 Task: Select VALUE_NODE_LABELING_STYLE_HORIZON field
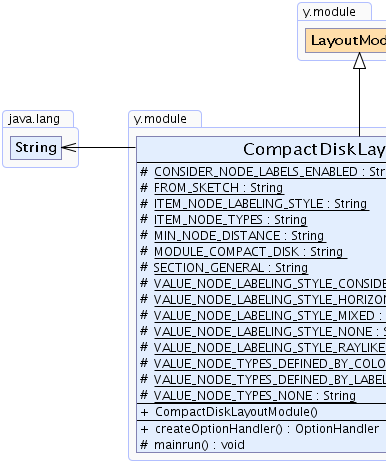coord(269,300)
